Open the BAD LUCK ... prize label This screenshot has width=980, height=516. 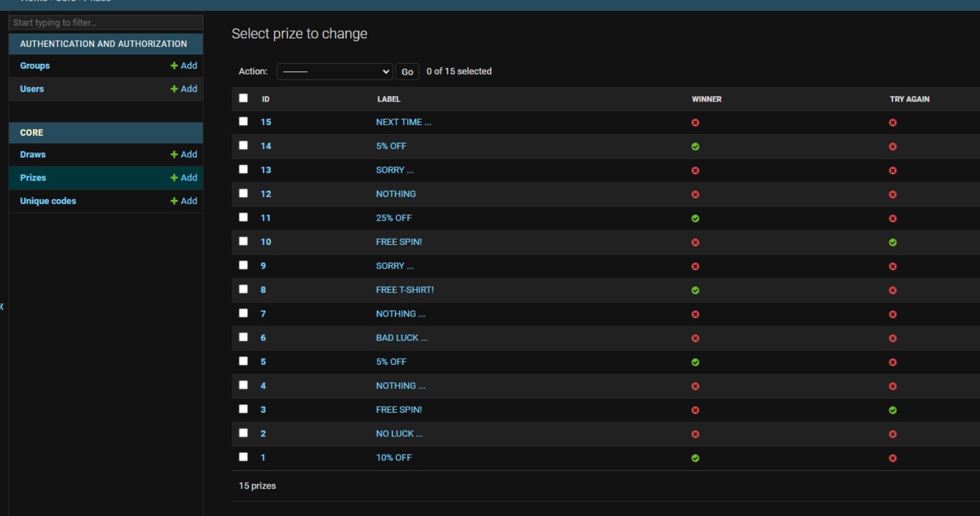pos(402,338)
